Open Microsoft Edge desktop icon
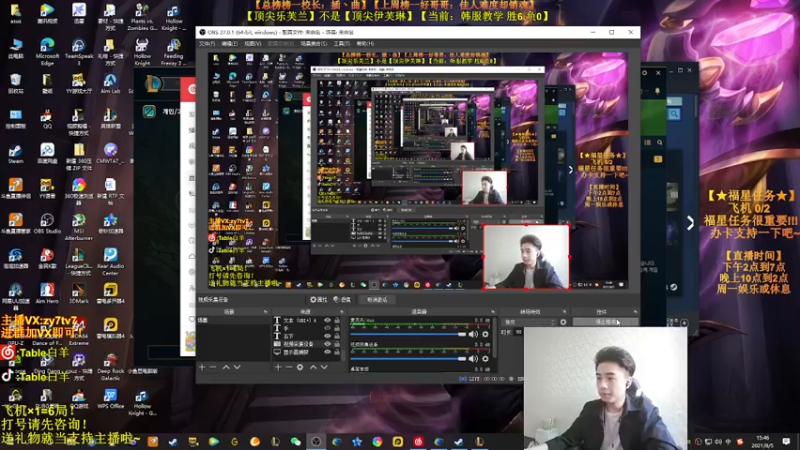The height and width of the screenshot is (450, 800). (47, 52)
